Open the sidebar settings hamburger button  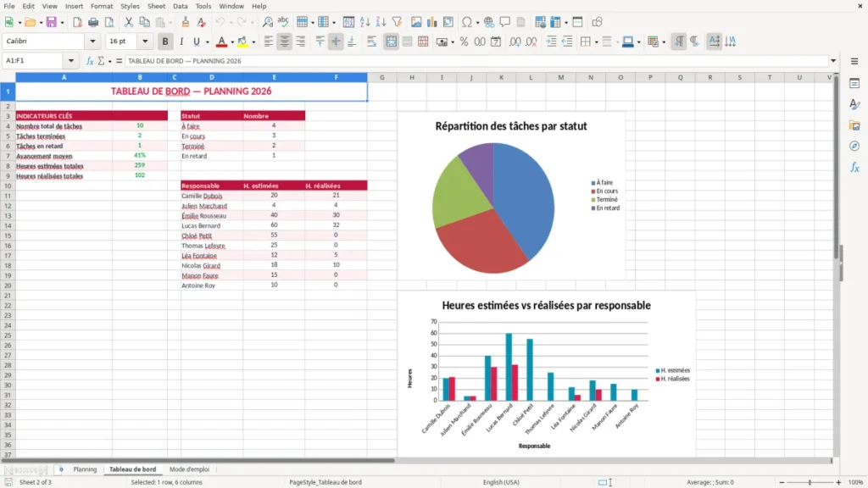(854, 61)
